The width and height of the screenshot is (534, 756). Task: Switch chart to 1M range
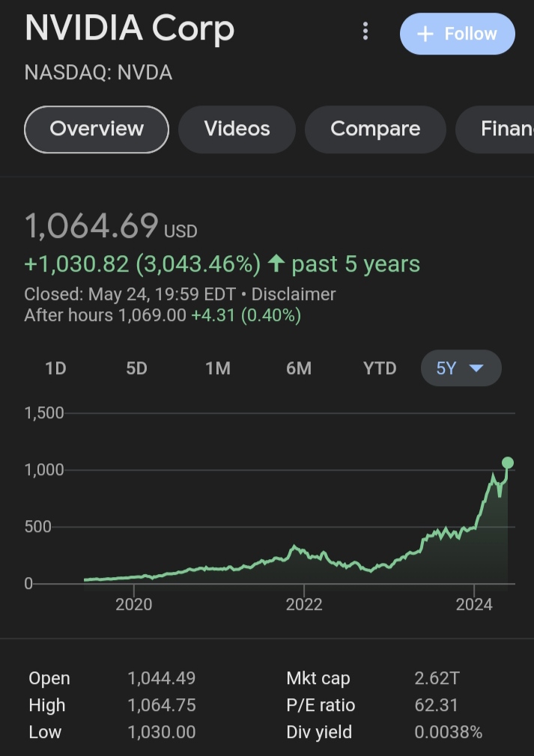click(217, 368)
